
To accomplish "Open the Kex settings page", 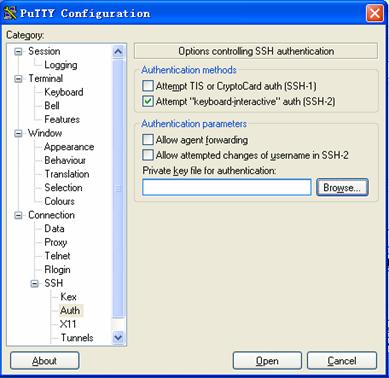I will point(68,297).
